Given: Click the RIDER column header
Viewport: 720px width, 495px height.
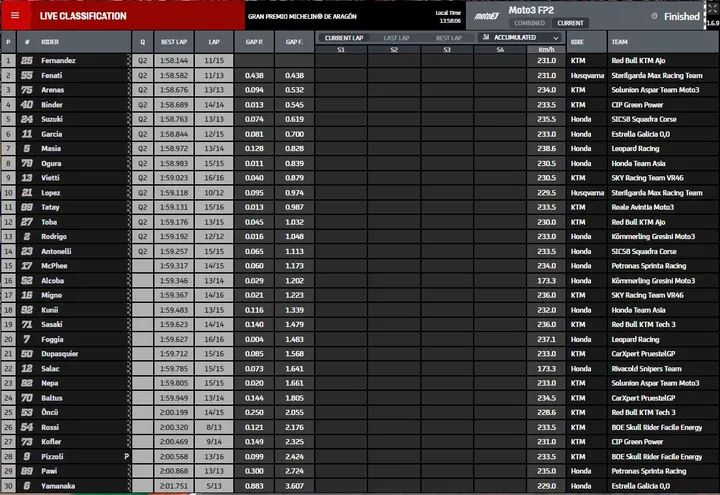Looking at the screenshot, I should point(50,42).
